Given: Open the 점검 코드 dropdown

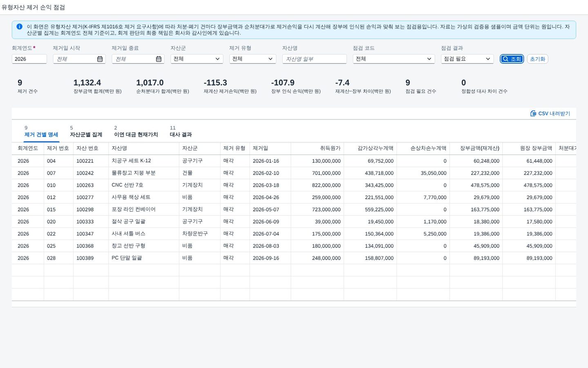Looking at the screenshot, I should pyautogui.click(x=394, y=59).
